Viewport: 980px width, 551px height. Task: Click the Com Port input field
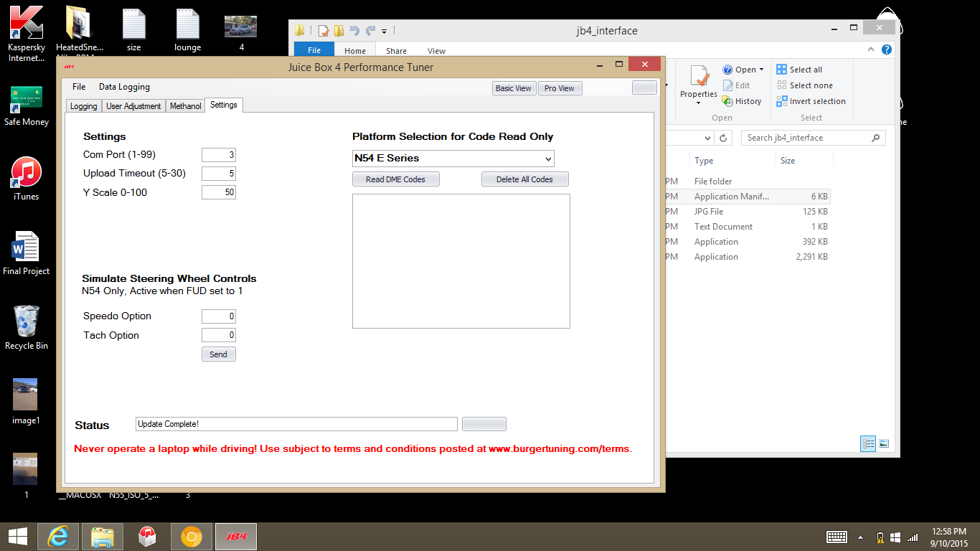[x=218, y=155]
